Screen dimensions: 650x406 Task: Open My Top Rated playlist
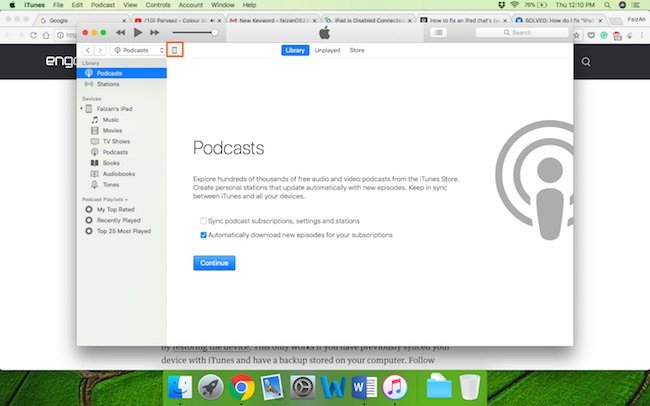pos(115,209)
